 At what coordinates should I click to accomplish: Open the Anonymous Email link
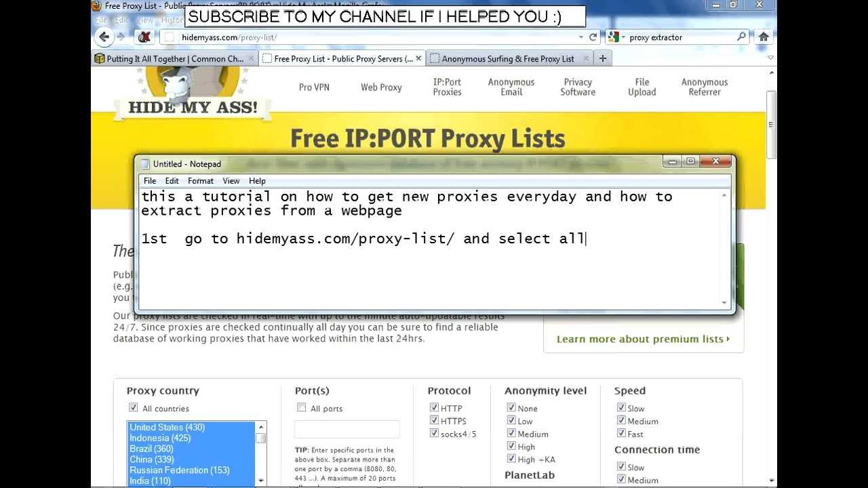(511, 87)
